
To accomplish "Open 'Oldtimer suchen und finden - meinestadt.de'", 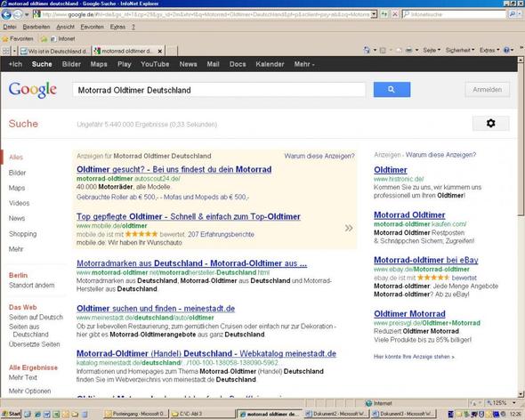I will pyautogui.click(x=156, y=309).
